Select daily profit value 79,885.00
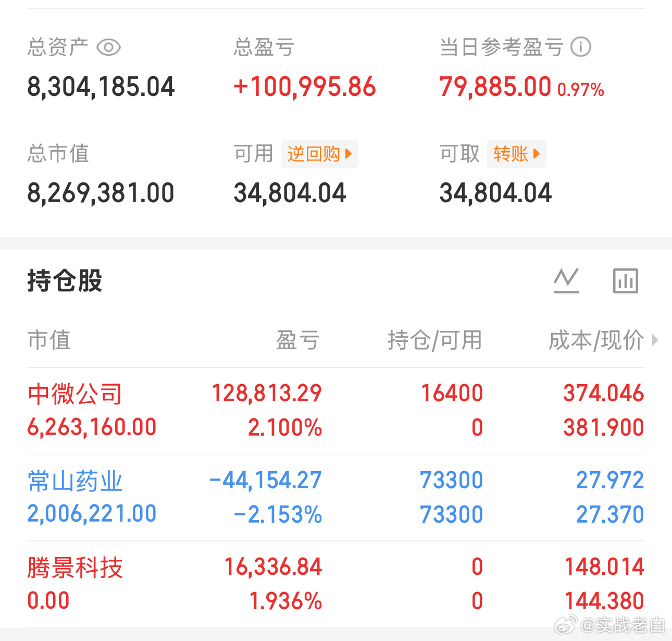The image size is (672, 641). [x=495, y=87]
